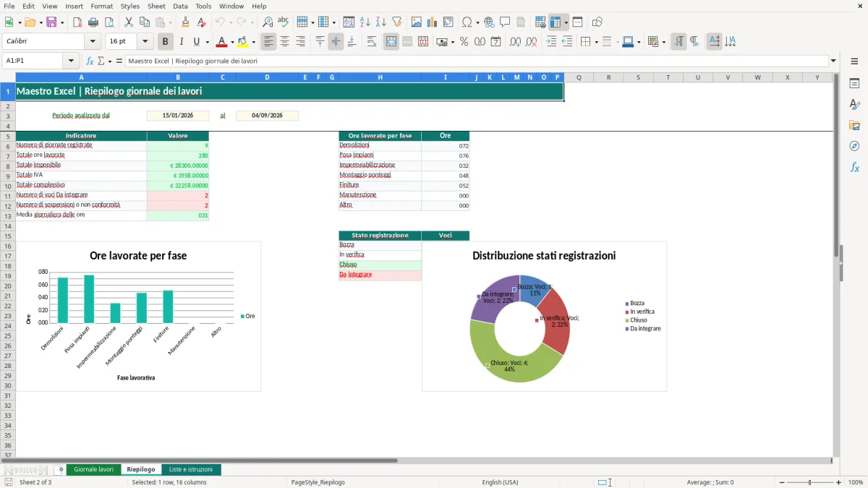The width and height of the screenshot is (868, 488).
Task: Toggle Left-To-Right text direction
Action: (678, 42)
